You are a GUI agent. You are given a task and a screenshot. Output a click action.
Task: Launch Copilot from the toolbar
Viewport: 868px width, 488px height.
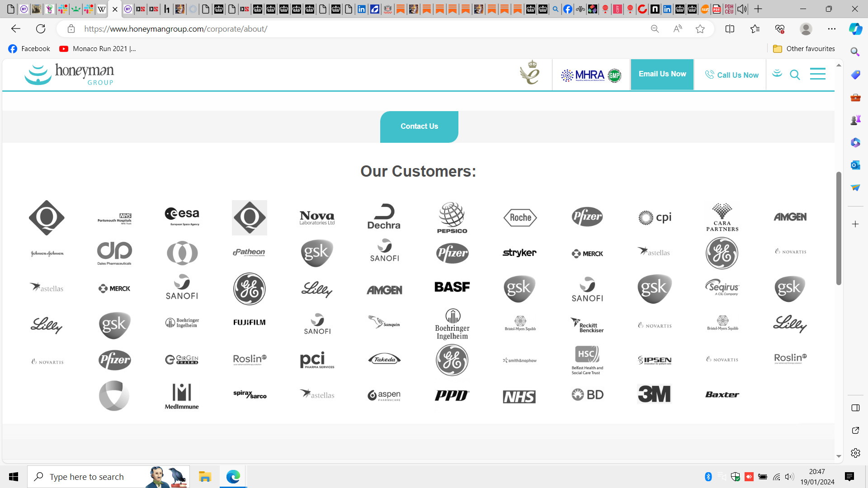[855, 29]
